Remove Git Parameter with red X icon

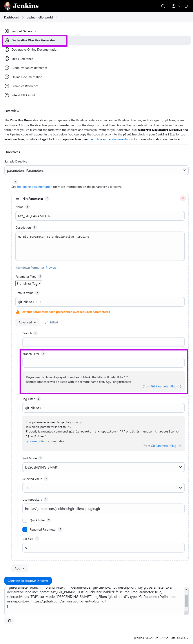coord(183,199)
